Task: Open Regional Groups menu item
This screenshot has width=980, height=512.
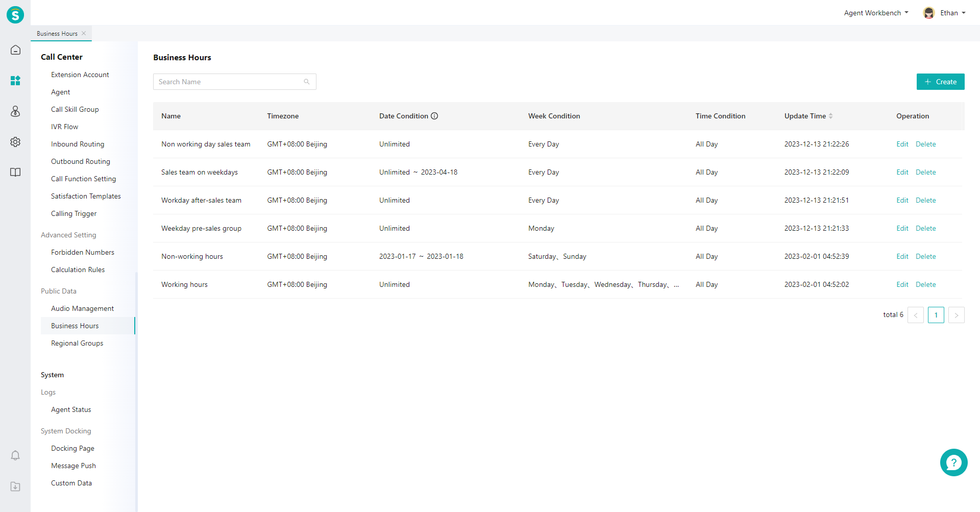Action: [77, 343]
